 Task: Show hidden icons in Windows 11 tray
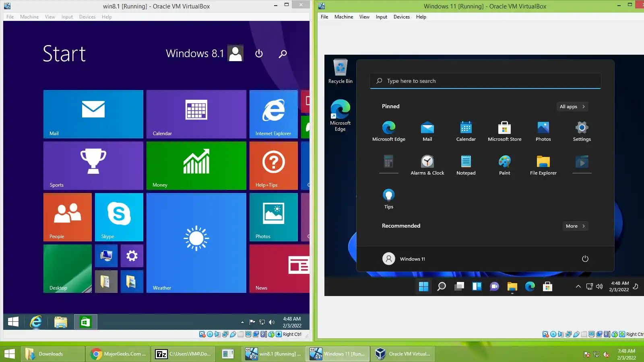point(578,286)
